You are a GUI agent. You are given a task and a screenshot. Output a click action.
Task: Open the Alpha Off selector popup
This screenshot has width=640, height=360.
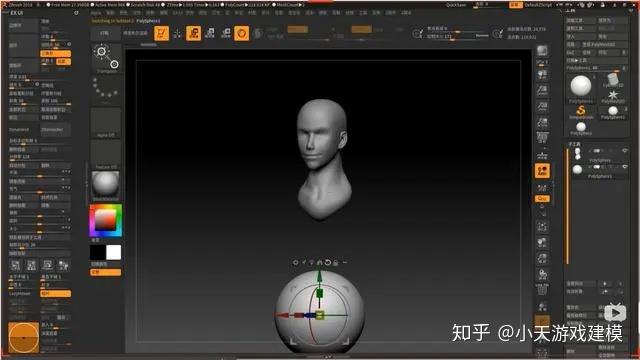(106, 123)
